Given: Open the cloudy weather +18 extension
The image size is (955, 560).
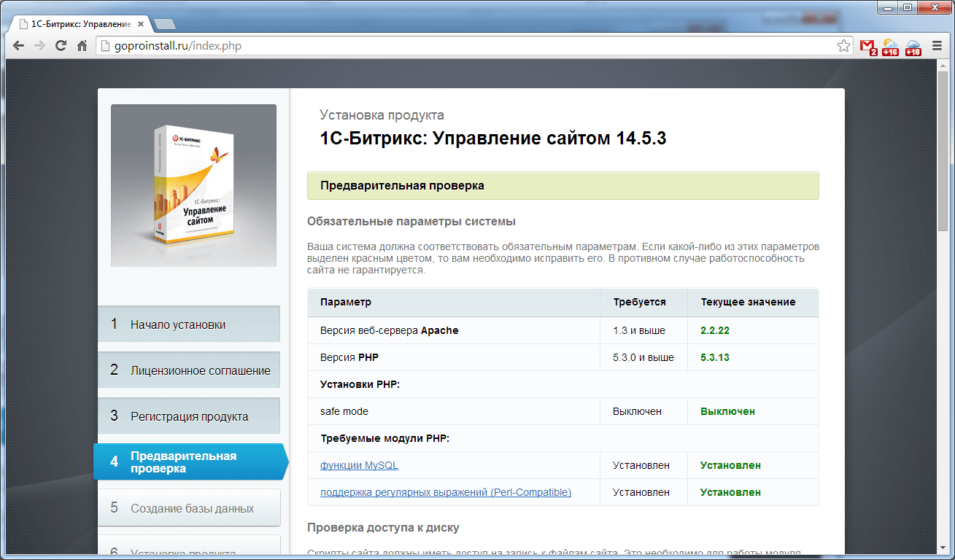Looking at the screenshot, I should coord(913,47).
